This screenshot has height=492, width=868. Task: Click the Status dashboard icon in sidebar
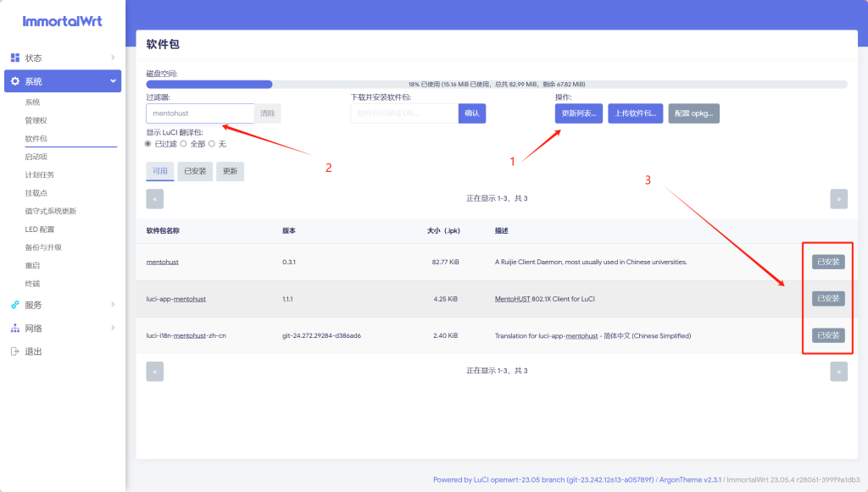point(15,58)
